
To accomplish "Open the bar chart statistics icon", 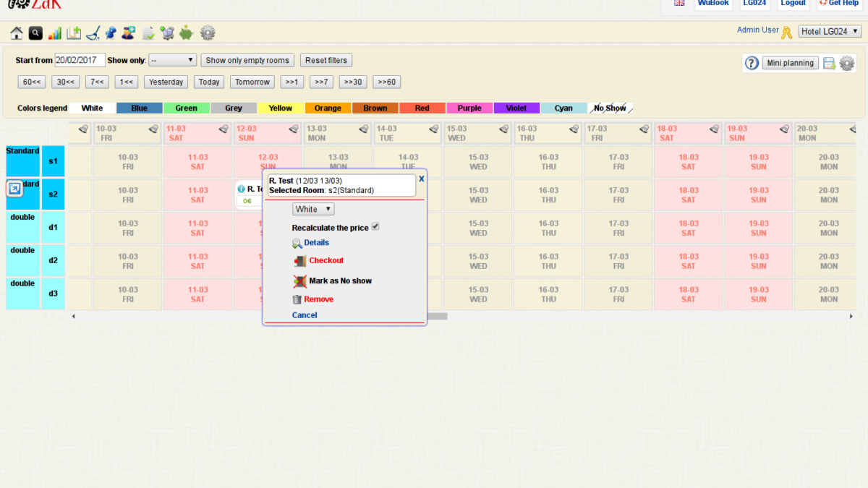I will coord(55,33).
